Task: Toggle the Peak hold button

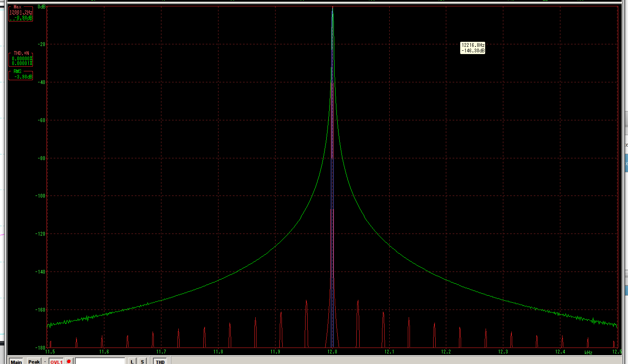Action: click(x=34, y=361)
